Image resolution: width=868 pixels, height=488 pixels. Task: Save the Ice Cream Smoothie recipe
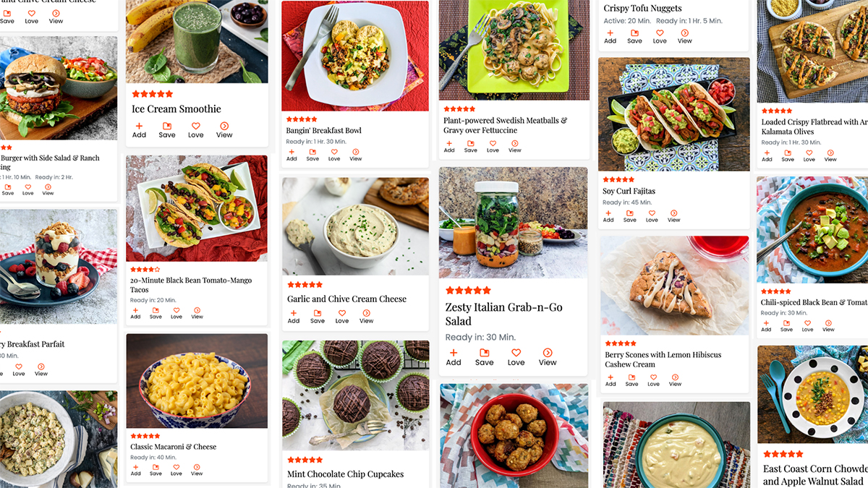(x=167, y=130)
